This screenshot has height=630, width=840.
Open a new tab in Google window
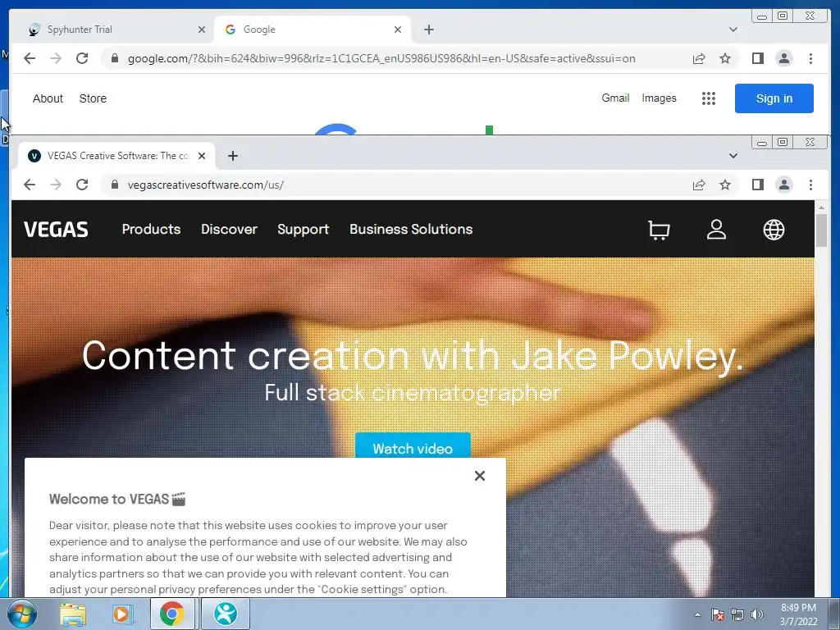(x=428, y=30)
